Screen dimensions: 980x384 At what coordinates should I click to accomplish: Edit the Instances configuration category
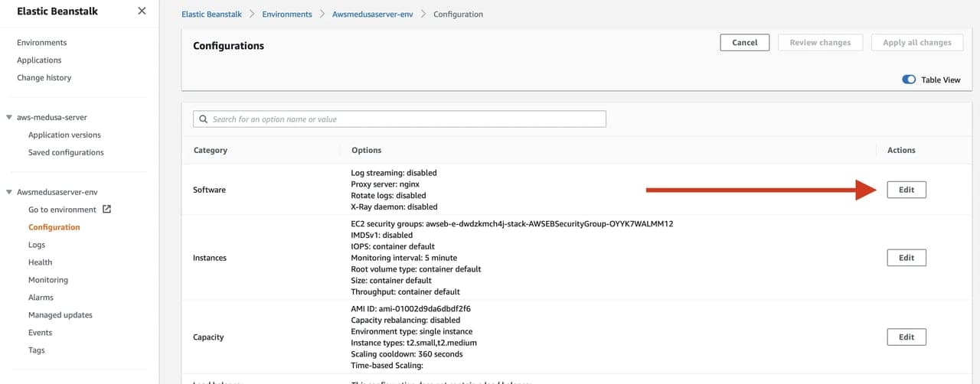(906, 258)
